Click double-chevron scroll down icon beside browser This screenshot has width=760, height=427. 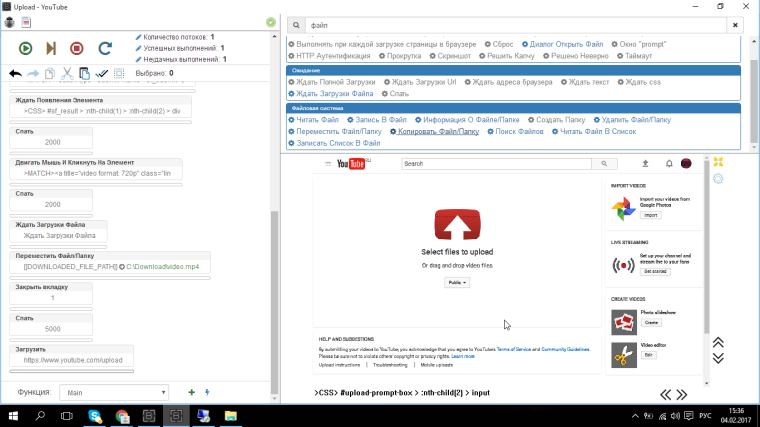tap(718, 357)
